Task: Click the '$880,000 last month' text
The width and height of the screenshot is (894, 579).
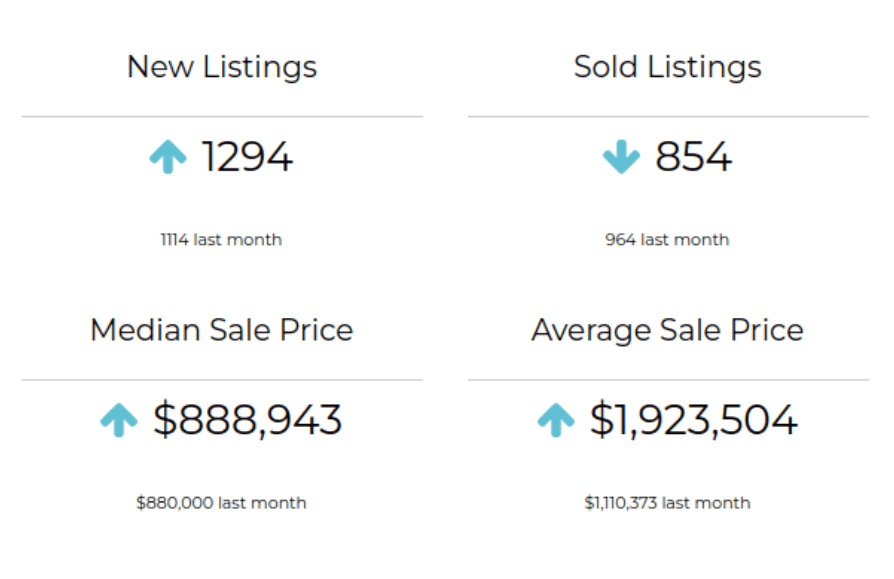Action: [x=221, y=503]
